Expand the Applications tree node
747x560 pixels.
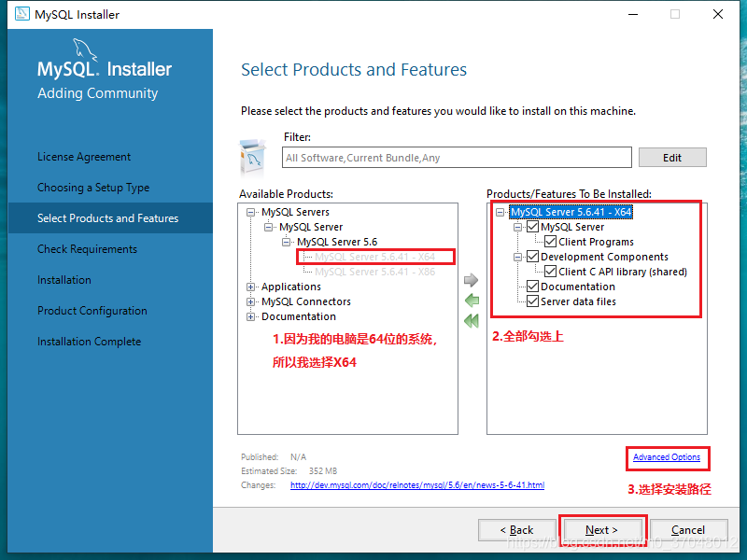[x=250, y=287]
